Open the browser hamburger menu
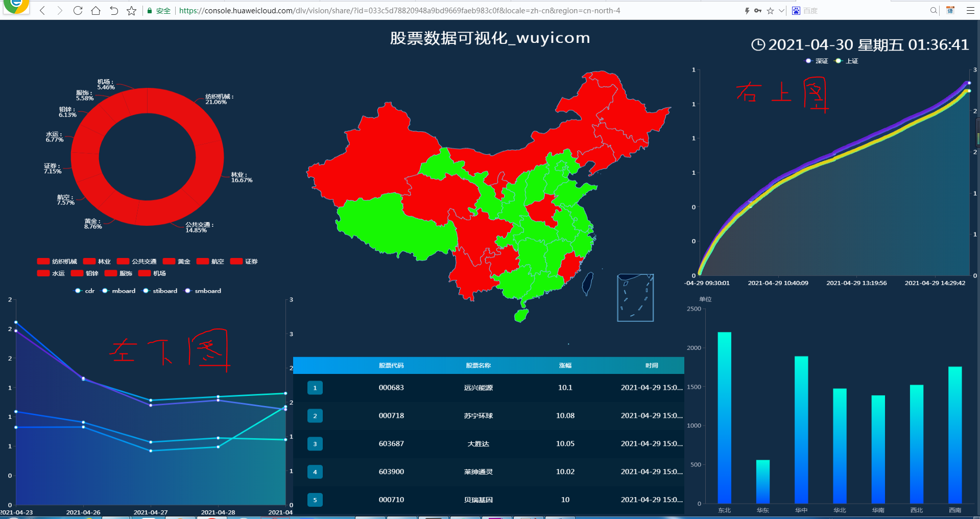This screenshot has width=980, height=519. (x=970, y=10)
